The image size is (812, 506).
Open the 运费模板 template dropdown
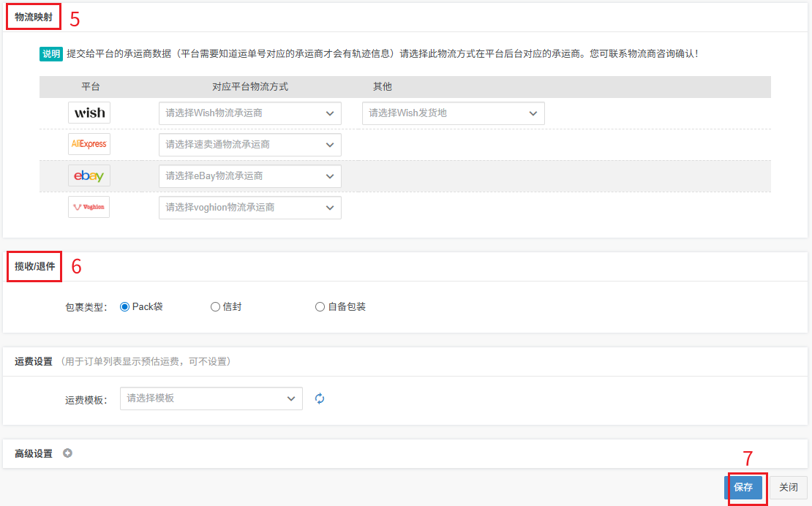click(211, 399)
